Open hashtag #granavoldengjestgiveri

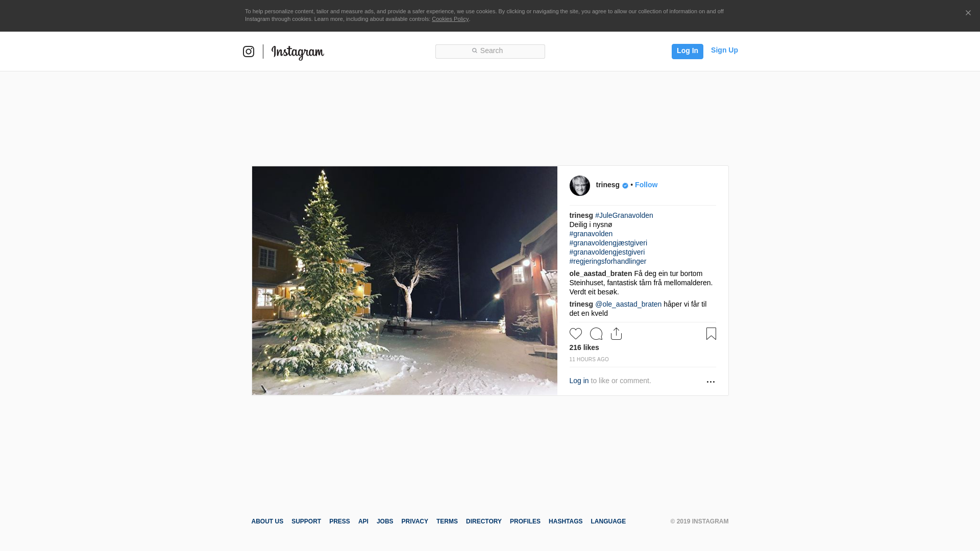tap(607, 252)
